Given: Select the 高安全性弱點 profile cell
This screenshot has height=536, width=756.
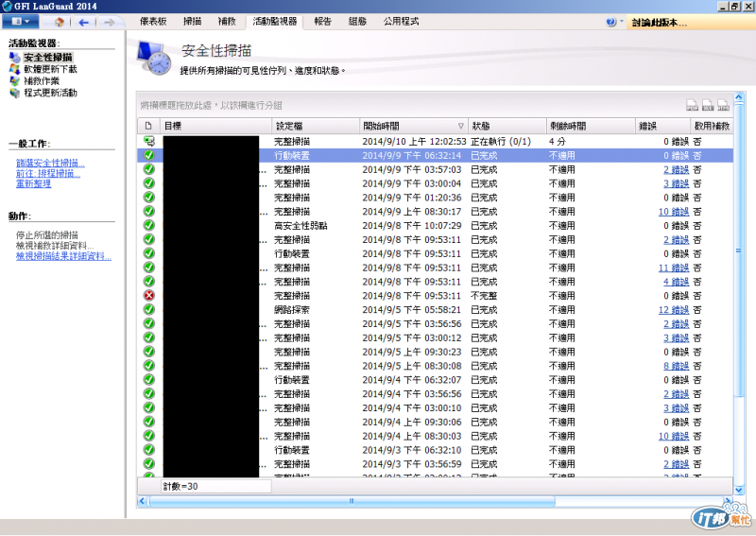Looking at the screenshot, I should (301, 226).
